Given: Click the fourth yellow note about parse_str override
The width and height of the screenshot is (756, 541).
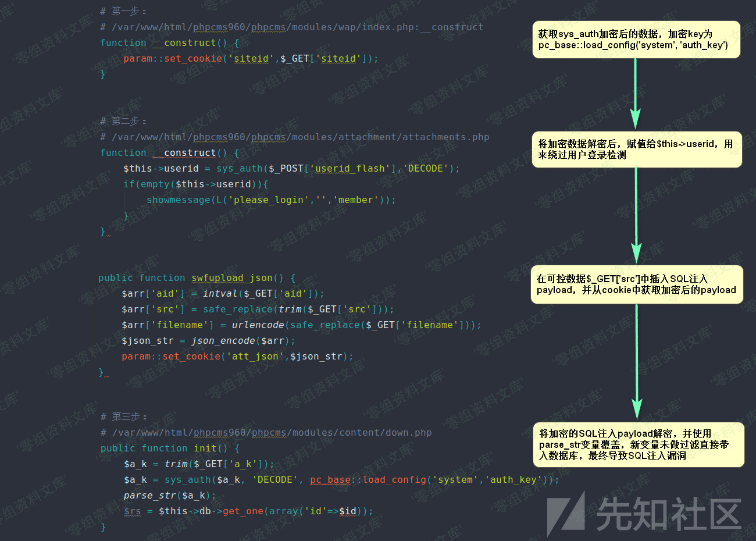Looking at the screenshot, I should [x=639, y=444].
